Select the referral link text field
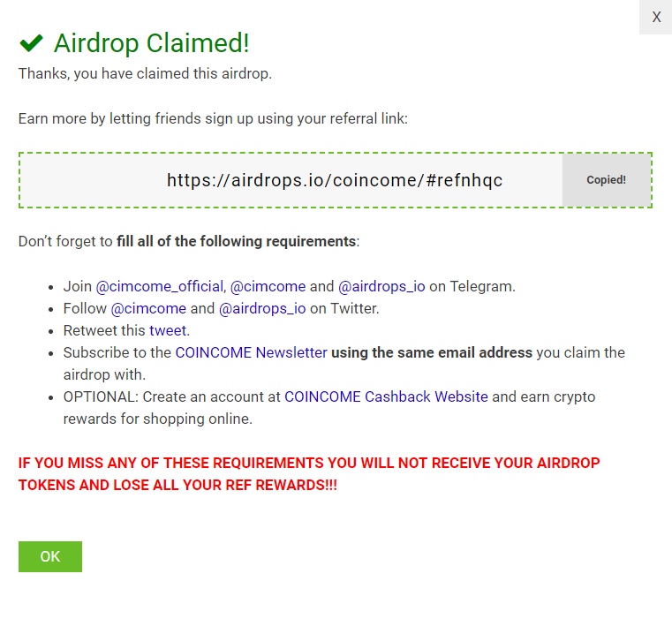672x619 pixels. [x=291, y=180]
